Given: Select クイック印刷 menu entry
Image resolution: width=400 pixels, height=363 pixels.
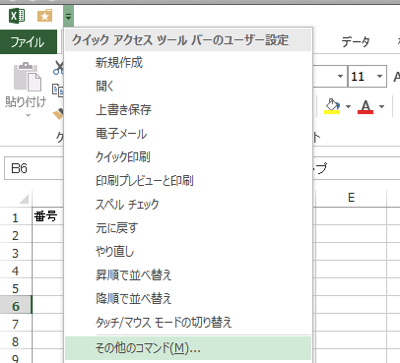Looking at the screenshot, I should tap(188, 157).
